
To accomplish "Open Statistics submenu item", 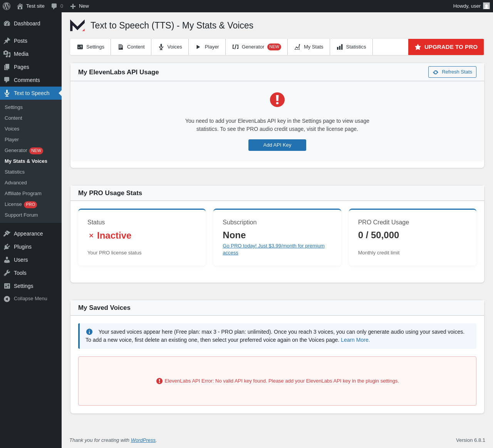I will pyautogui.click(x=31, y=172).
